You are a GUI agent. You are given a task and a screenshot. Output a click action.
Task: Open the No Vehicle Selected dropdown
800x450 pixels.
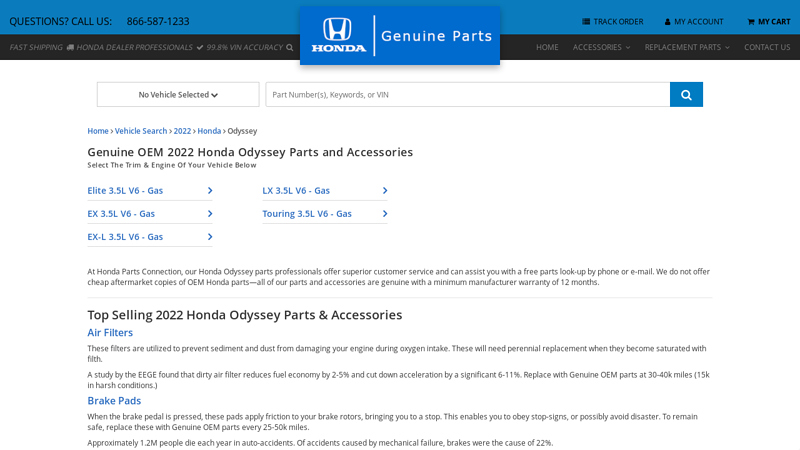178,94
